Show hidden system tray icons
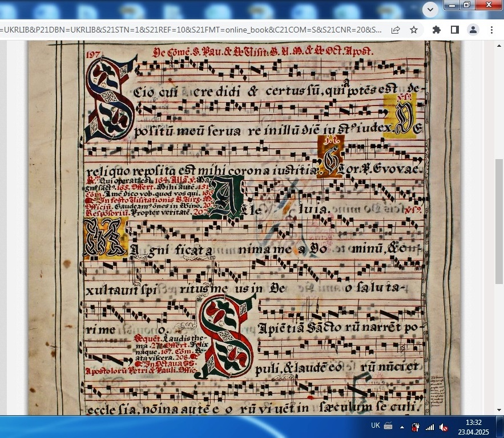 pyautogui.click(x=402, y=426)
